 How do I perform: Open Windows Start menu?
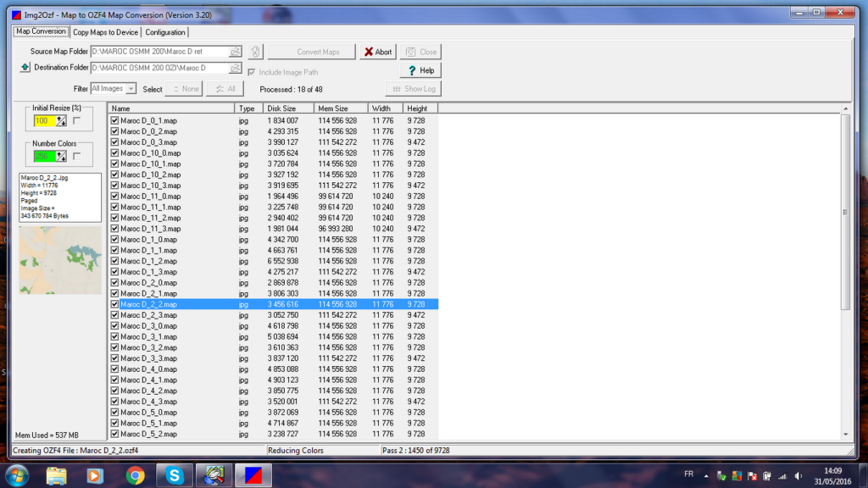click(17, 475)
